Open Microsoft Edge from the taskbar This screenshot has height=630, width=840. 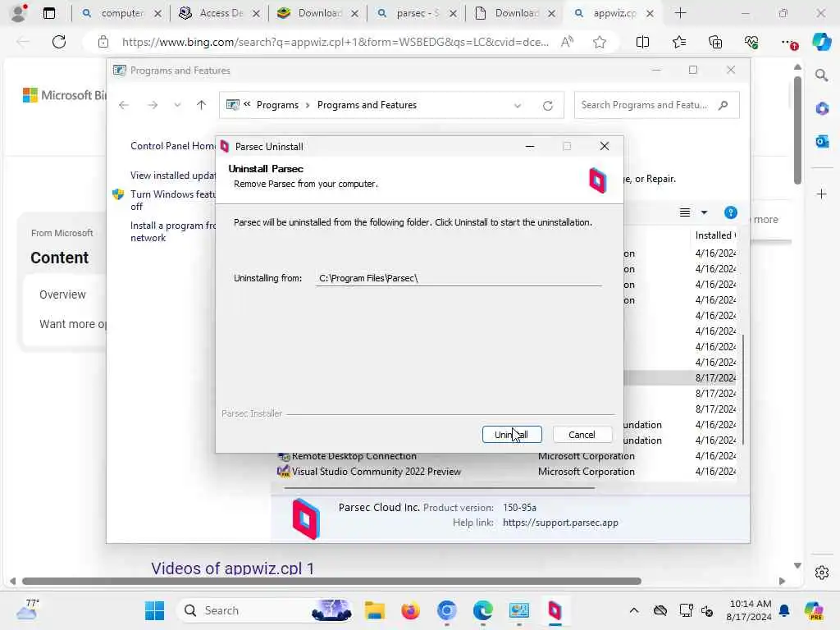coord(482,610)
